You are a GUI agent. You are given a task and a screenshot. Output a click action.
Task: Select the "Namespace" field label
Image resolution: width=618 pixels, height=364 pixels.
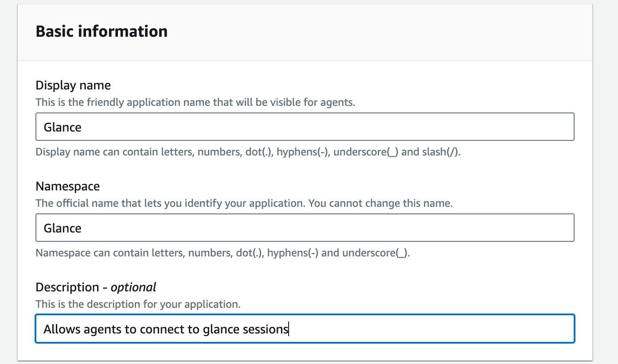pos(67,186)
